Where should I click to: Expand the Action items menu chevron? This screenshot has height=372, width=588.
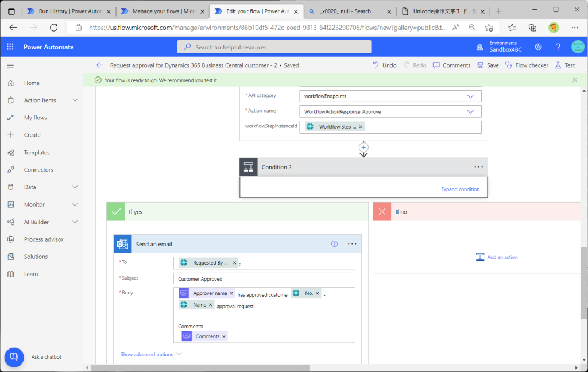[x=75, y=100]
